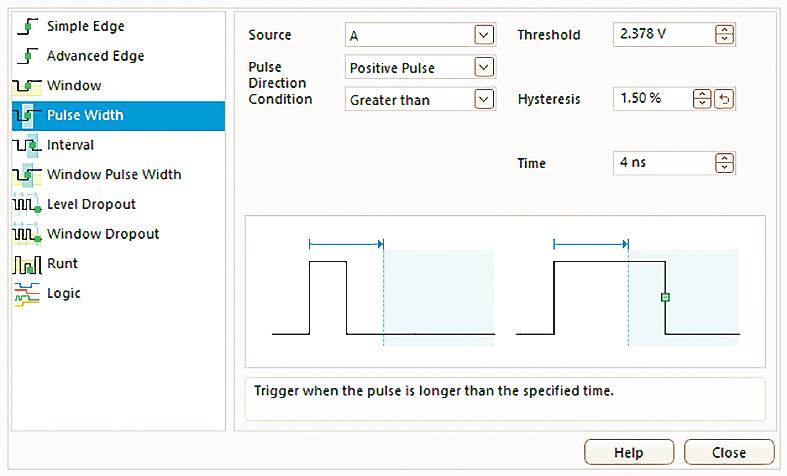This screenshot has width=787, height=476.
Task: Expand the Pulse Direction dropdown
Action: click(x=484, y=68)
